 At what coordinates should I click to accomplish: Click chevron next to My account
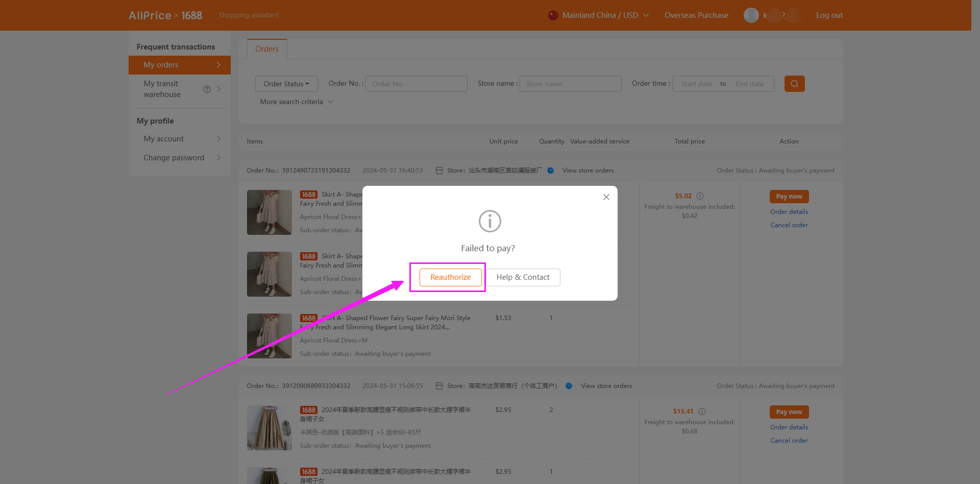218,139
